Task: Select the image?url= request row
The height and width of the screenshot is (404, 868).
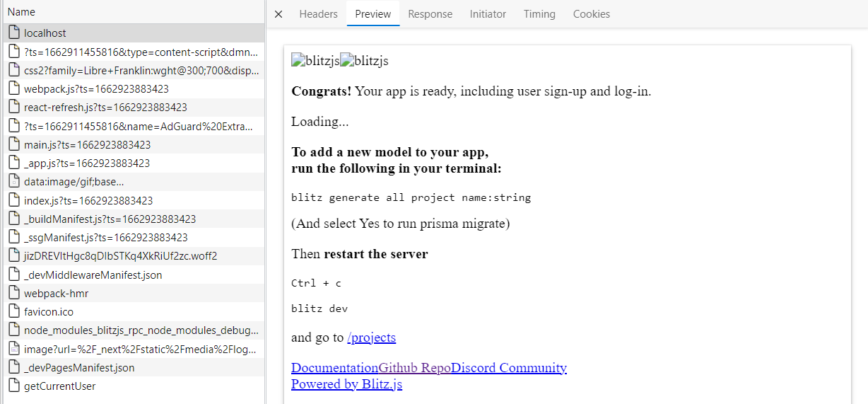Action: (x=134, y=349)
